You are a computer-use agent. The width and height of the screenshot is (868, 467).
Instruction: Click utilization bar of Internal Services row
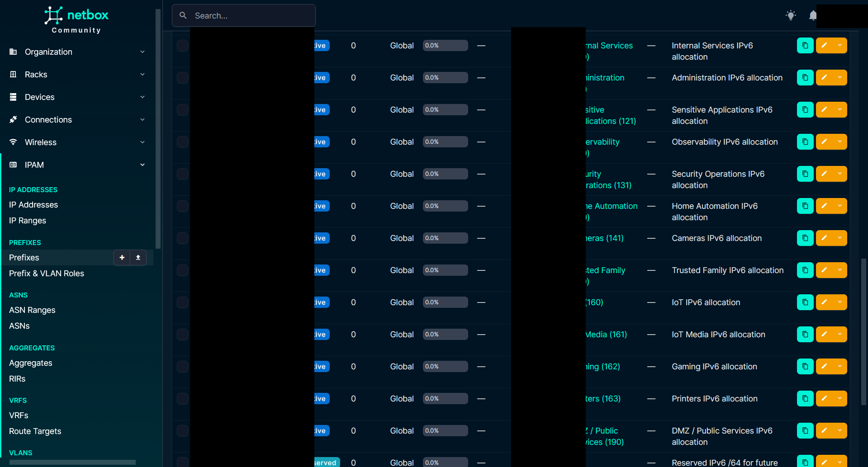446,45
